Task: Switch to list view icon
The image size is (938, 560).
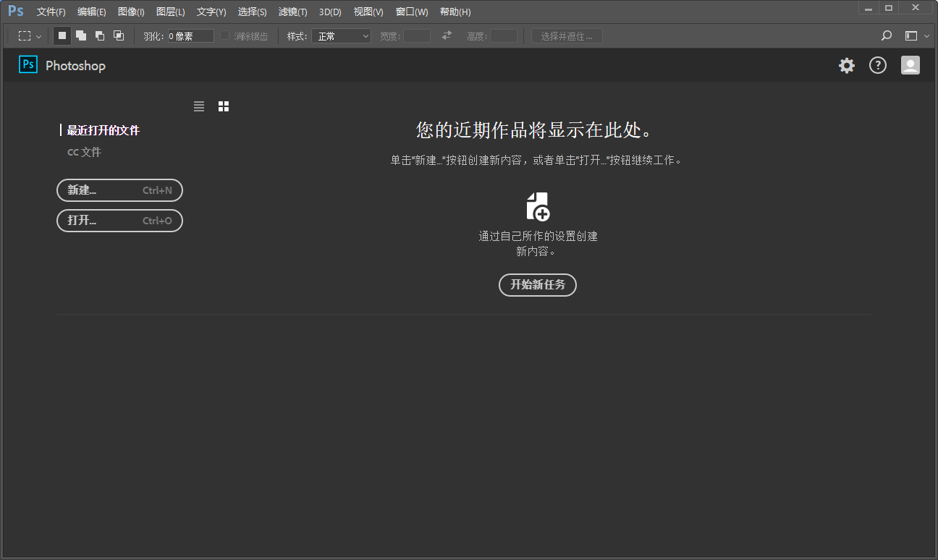Action: pyautogui.click(x=199, y=106)
